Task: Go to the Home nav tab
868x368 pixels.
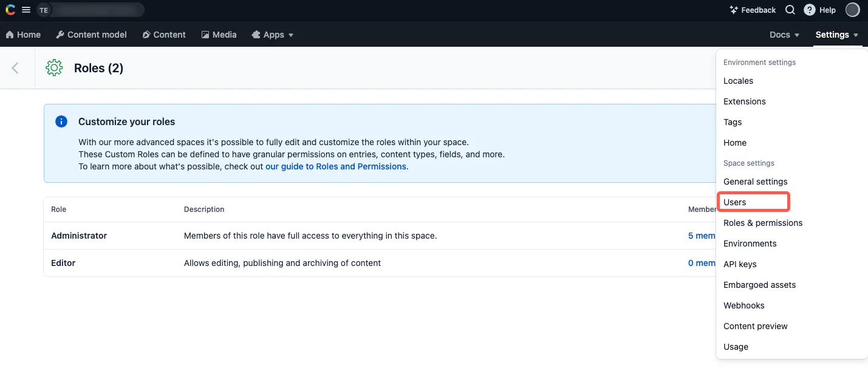Action: 23,35
